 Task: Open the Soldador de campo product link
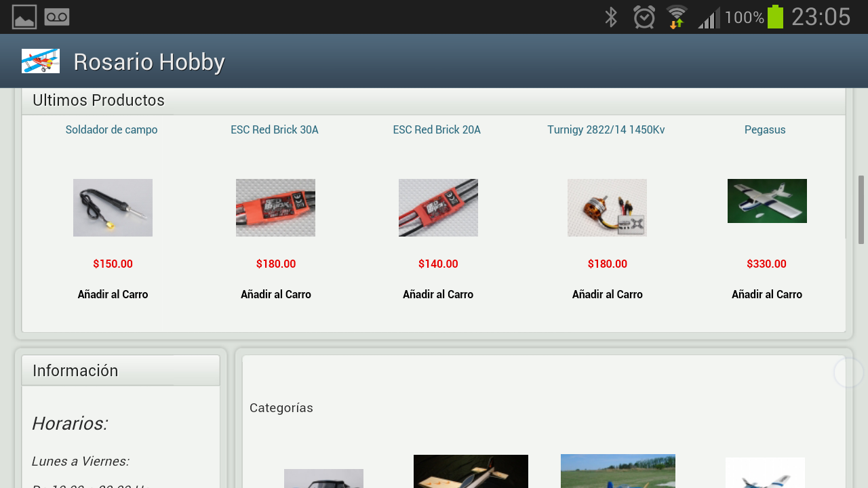click(112, 129)
